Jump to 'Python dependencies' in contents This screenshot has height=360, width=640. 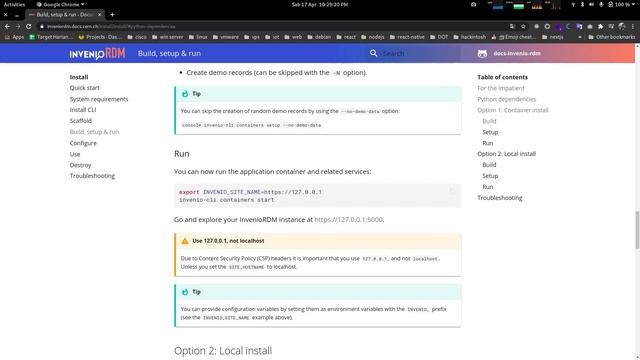[x=507, y=99]
